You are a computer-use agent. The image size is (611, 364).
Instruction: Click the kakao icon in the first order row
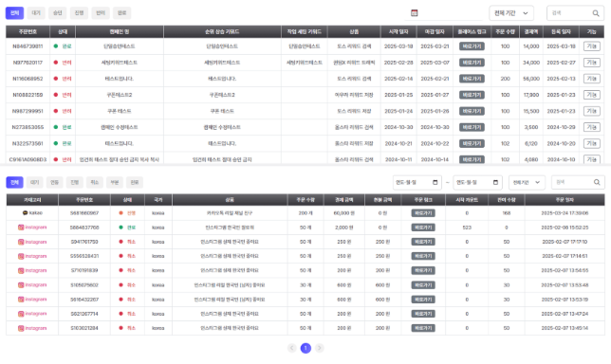click(x=25, y=213)
